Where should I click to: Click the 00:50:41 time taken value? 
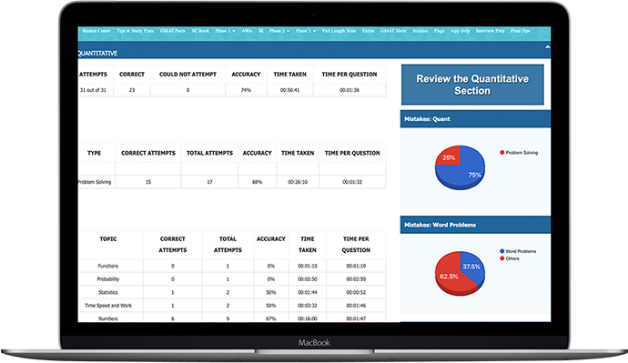pos(290,90)
